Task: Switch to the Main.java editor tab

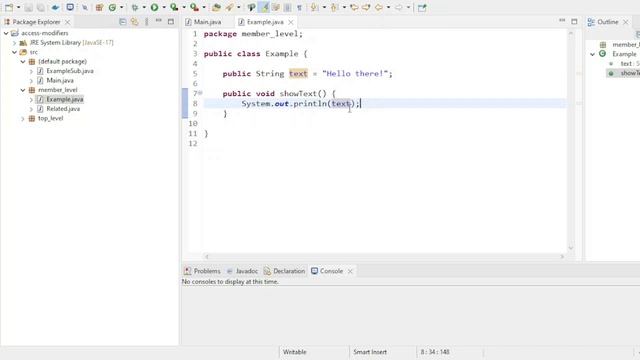Action: [x=207, y=22]
